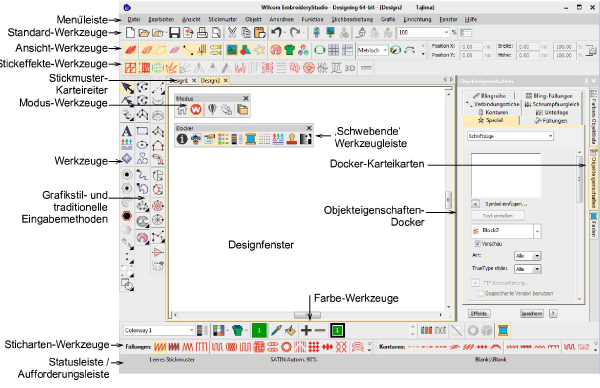Switch to the Füllungen properties tab
Viewport: 600px width, 388px height.
coord(551,121)
